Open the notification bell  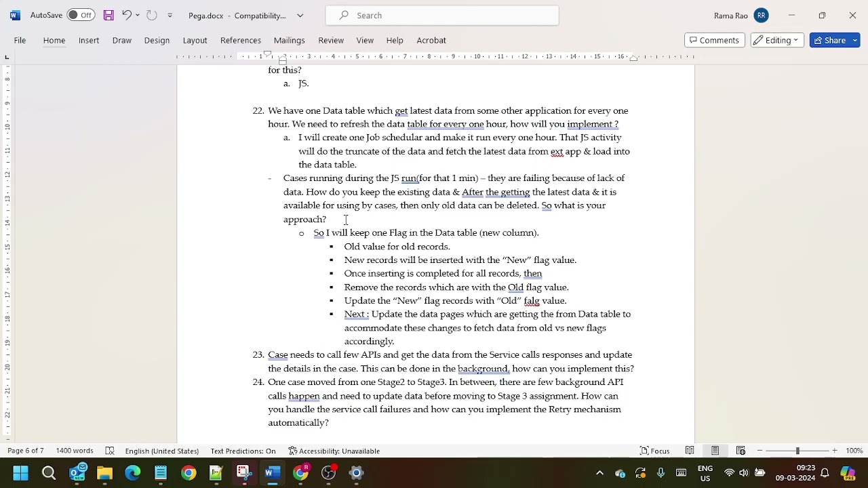tap(825, 473)
